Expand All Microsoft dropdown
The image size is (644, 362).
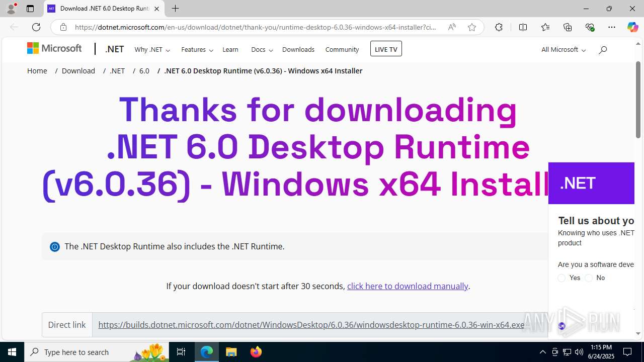(x=563, y=49)
